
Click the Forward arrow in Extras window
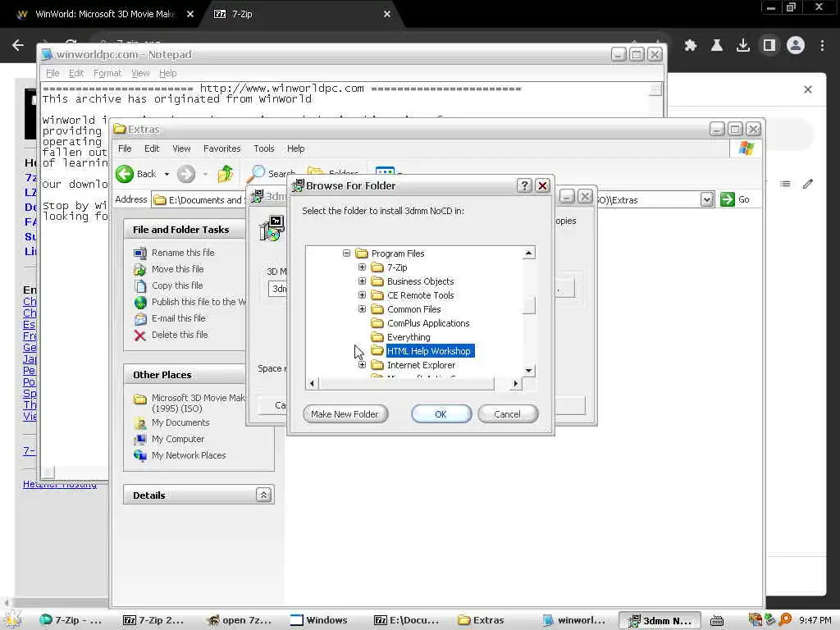[x=186, y=174]
